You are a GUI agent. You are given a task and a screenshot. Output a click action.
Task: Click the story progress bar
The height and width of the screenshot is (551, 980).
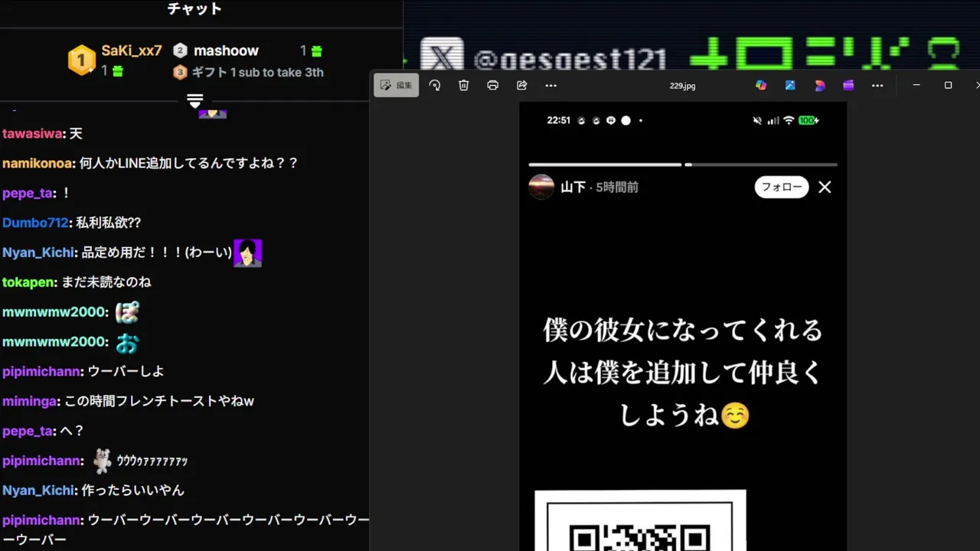point(683,165)
